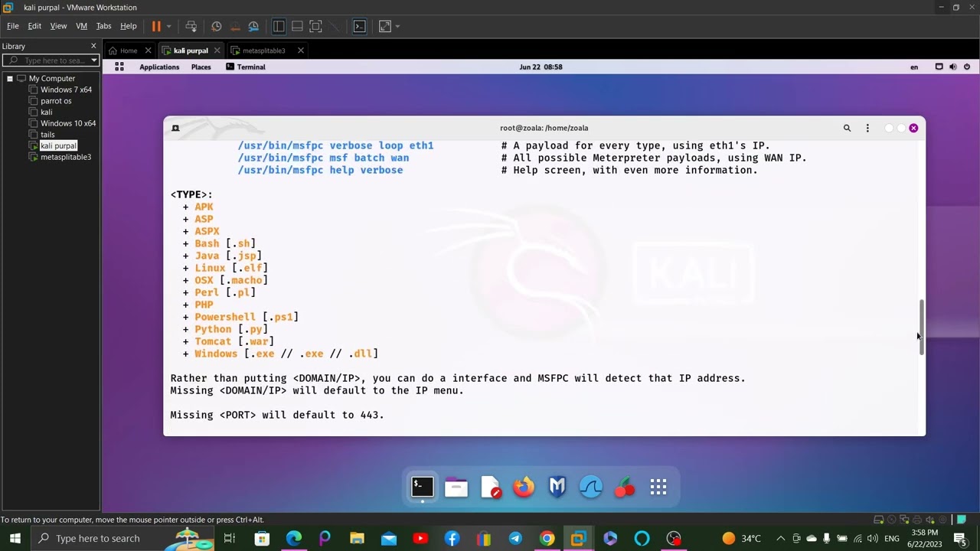Open the terminal three-dot menu
Screen dimensions: 980x551
pos(867,128)
